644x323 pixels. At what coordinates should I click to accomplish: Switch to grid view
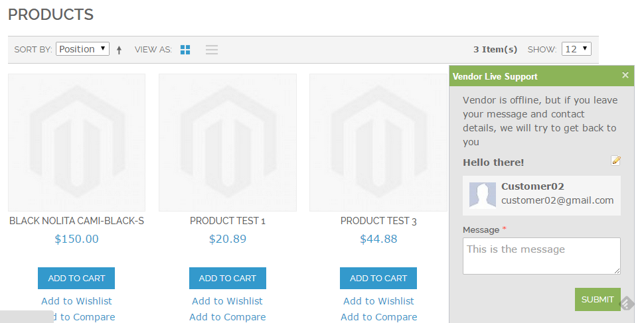[x=185, y=50]
